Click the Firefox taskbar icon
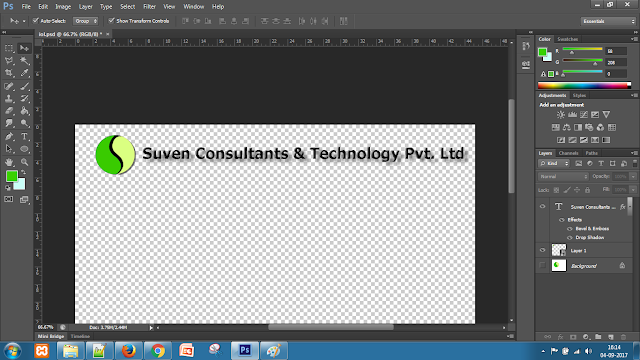The height and width of the screenshot is (360, 640). tap(128, 351)
